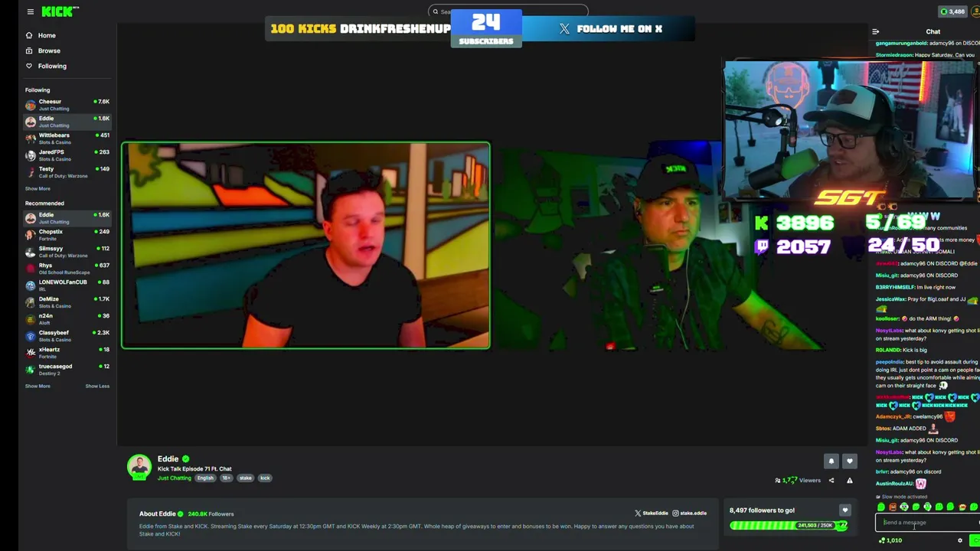The height and width of the screenshot is (551, 980).
Task: Share the stream via the share icon
Action: point(831,481)
